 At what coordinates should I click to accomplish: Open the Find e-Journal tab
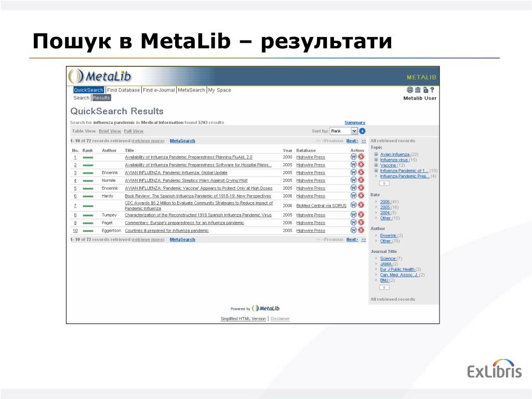(159, 90)
